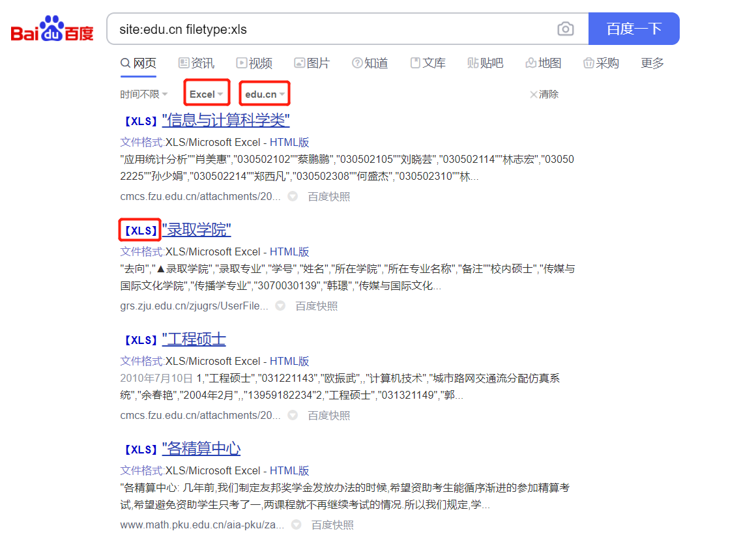The height and width of the screenshot is (544, 756).
Task: Open the "录取学院" result link
Action: pyautogui.click(x=196, y=229)
